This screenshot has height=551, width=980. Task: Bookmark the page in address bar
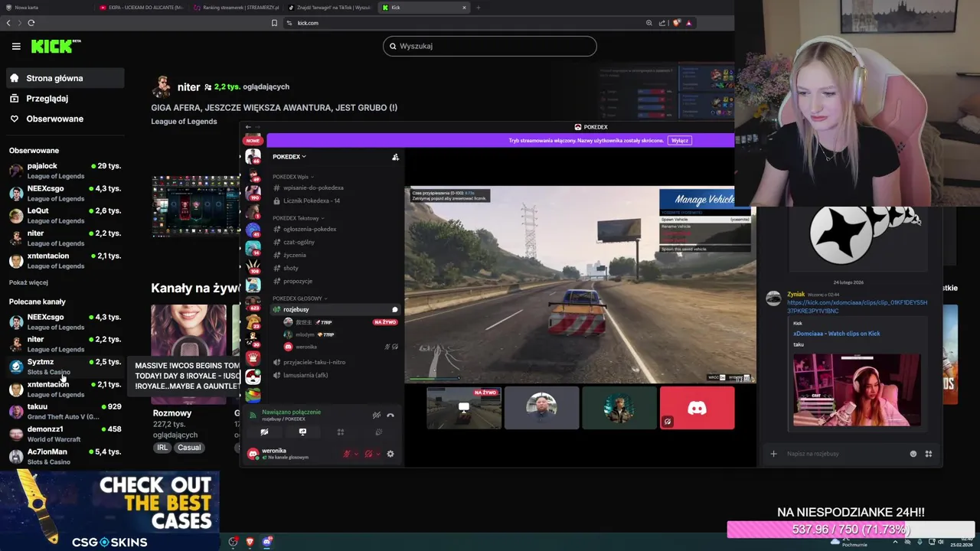click(x=275, y=23)
